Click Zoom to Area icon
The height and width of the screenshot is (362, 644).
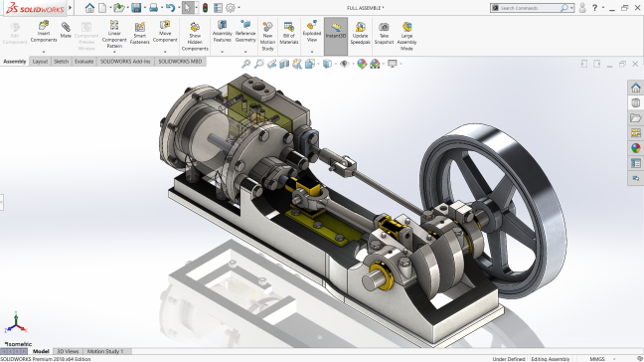(258, 64)
